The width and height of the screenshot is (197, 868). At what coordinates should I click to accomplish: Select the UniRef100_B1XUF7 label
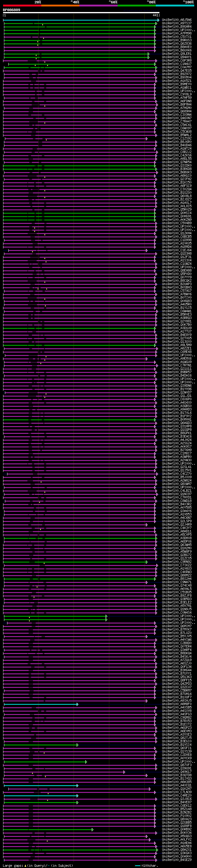pyautogui.click(x=176, y=697)
